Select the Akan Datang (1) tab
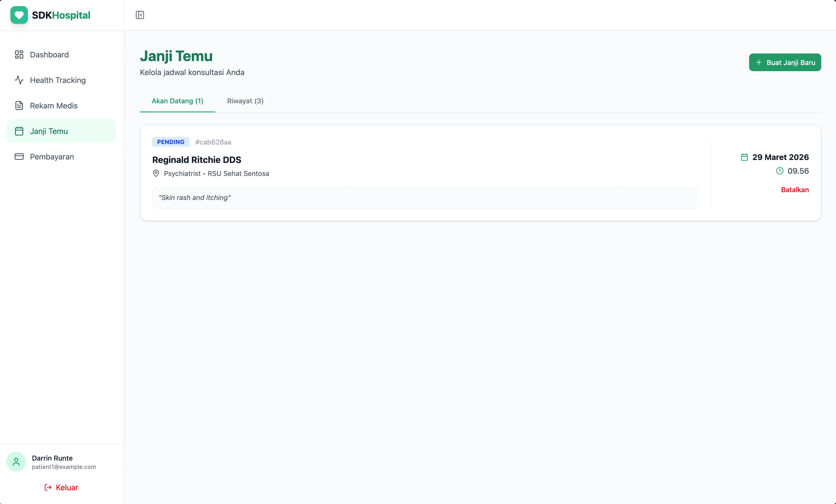This screenshot has height=504, width=836. coord(177,101)
